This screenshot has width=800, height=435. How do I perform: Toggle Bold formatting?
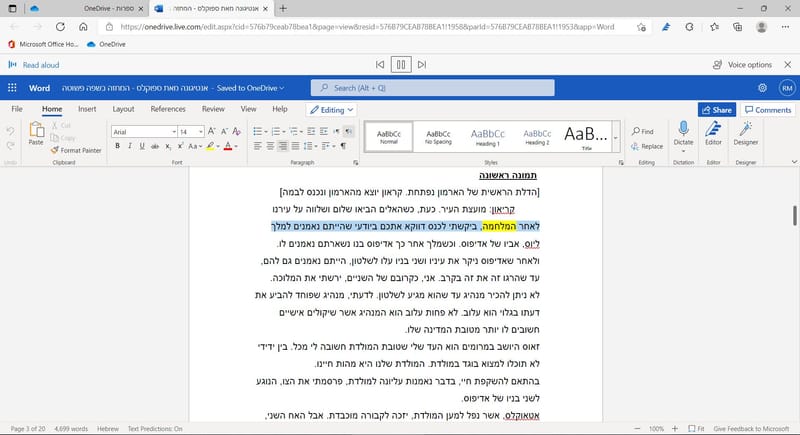(x=117, y=146)
